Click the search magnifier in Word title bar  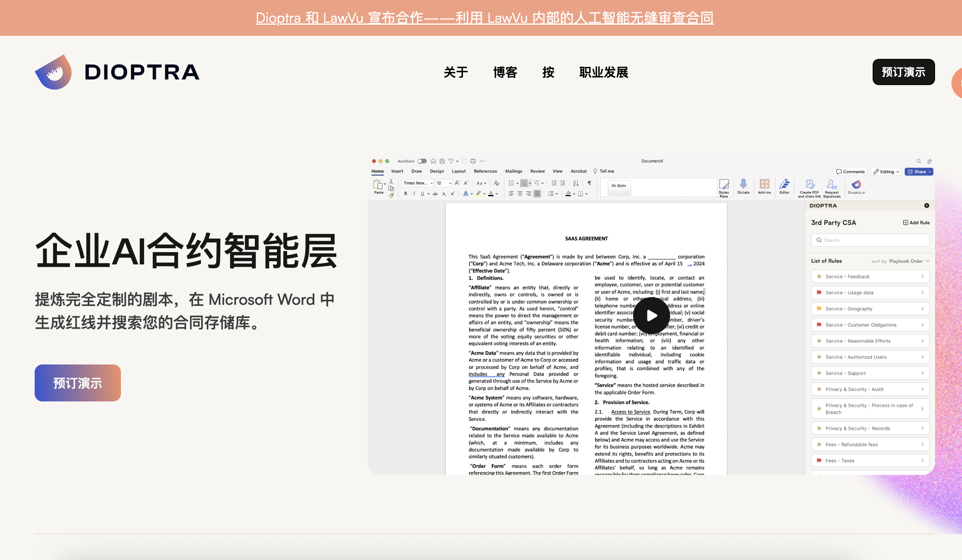click(x=918, y=161)
